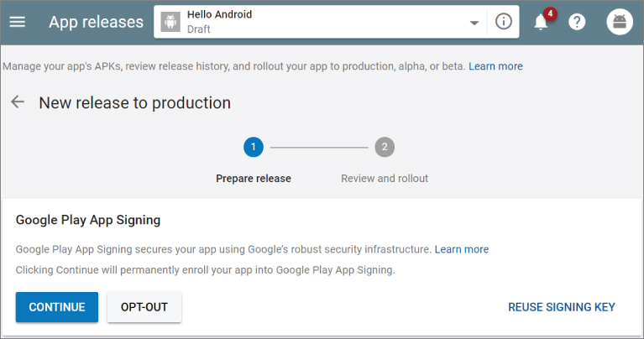Open help with question mark icon

click(577, 22)
